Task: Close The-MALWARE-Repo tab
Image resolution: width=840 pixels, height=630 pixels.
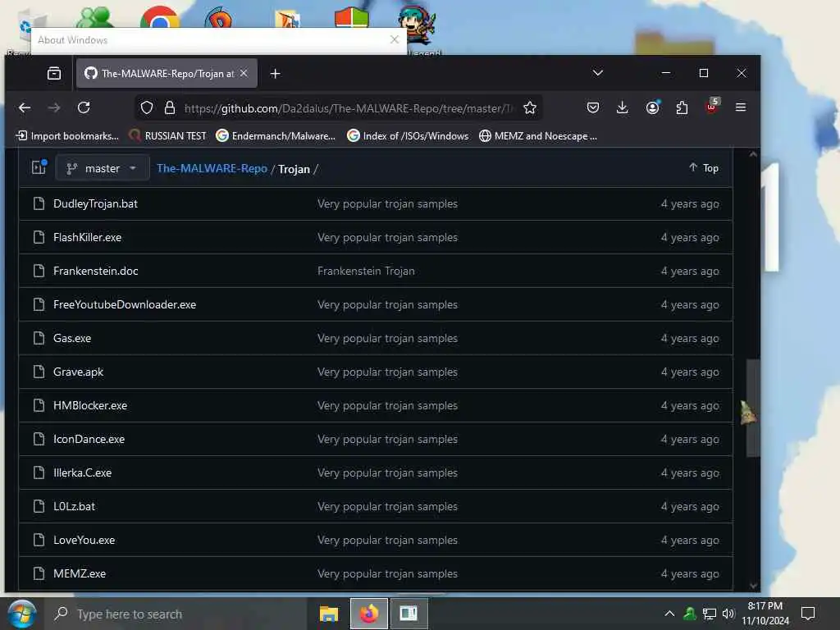Action: point(244,73)
